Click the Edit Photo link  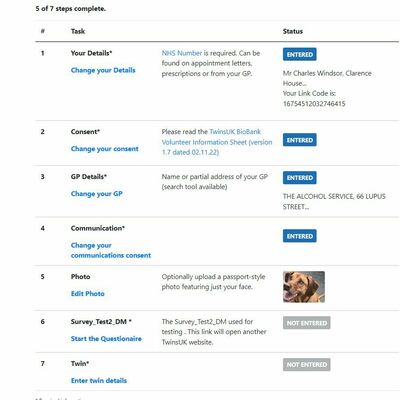[x=88, y=294]
